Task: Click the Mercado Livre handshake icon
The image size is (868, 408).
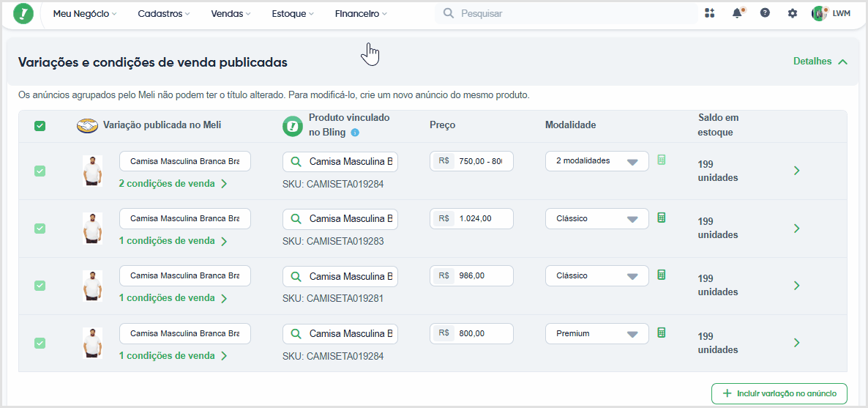Action: click(x=88, y=127)
